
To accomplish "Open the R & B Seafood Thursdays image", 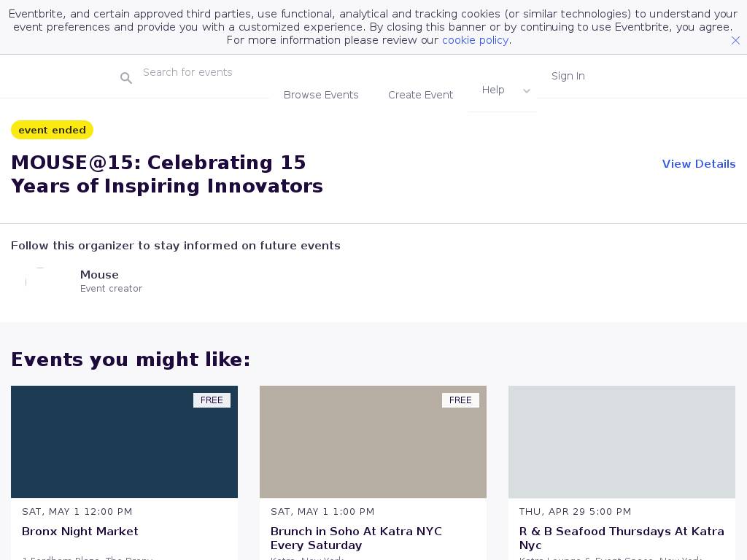I will pos(622,442).
